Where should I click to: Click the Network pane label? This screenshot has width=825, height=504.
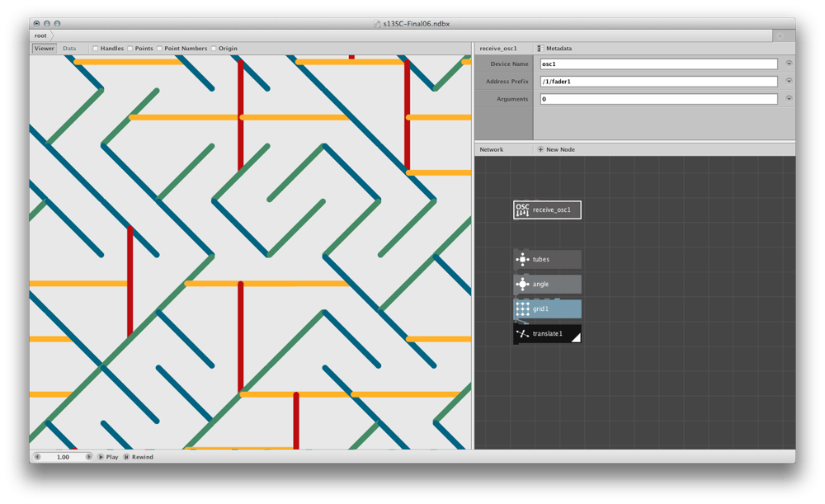(492, 149)
